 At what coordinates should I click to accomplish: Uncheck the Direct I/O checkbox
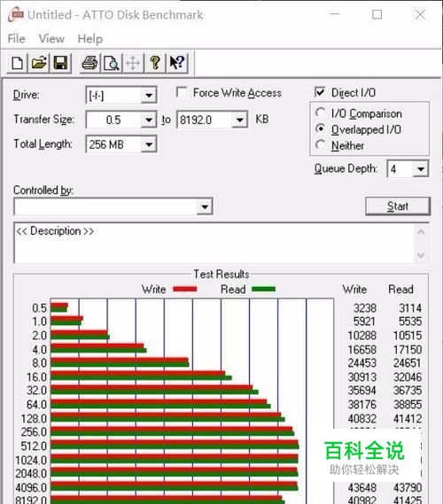coord(320,92)
